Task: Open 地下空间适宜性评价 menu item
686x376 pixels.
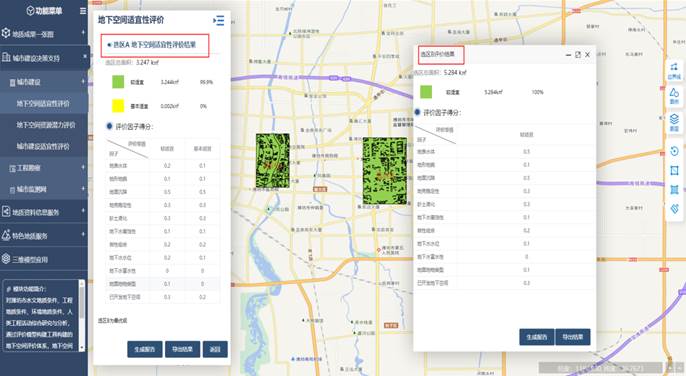Action: pos(43,103)
